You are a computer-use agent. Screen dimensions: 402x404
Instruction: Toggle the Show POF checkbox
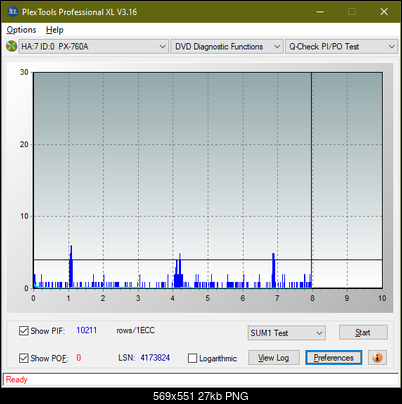24,358
